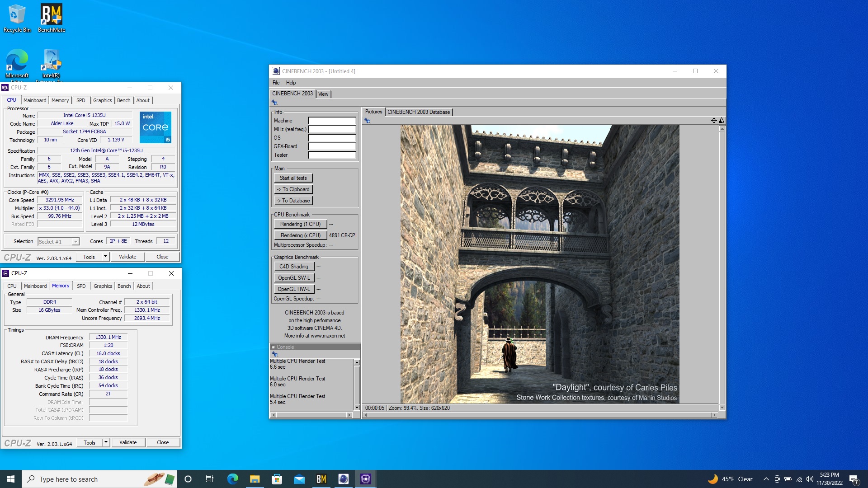Expand Tools dropdown arrow in upper CPU-Z

coord(105,257)
